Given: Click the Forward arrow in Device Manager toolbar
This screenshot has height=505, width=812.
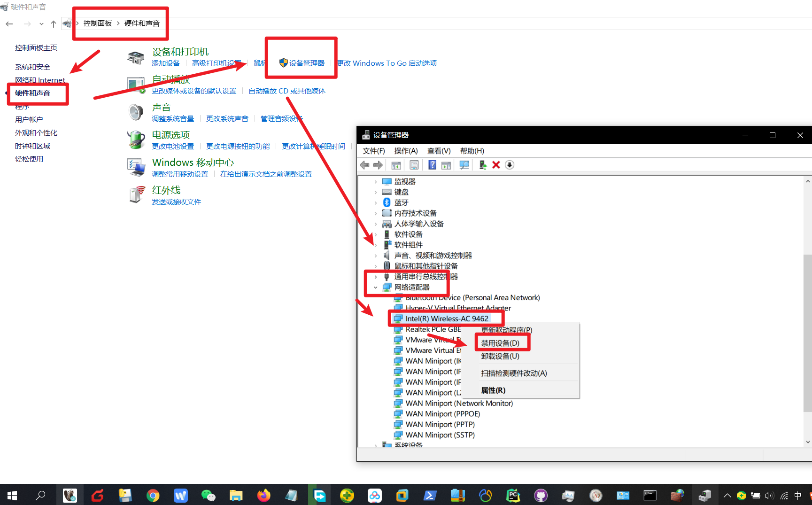Looking at the screenshot, I should [378, 165].
